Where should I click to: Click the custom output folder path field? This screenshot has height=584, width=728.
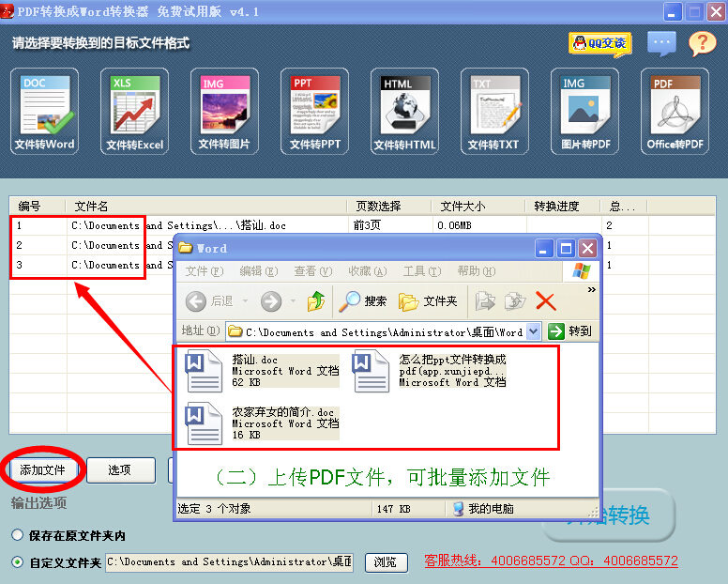(229, 562)
